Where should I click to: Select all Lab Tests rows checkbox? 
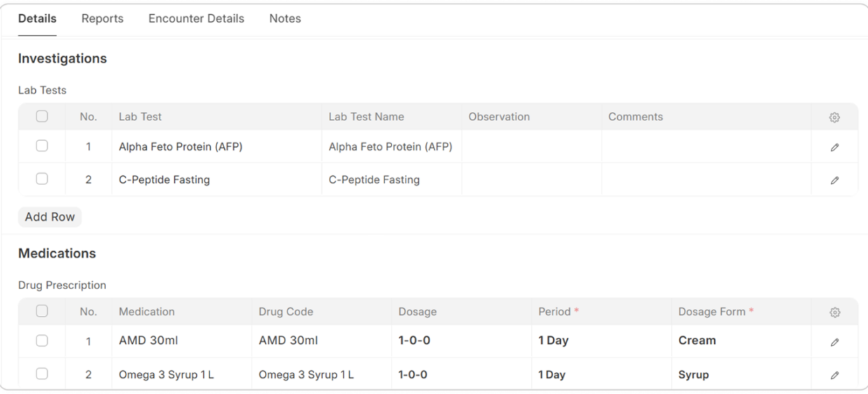pos(42,116)
